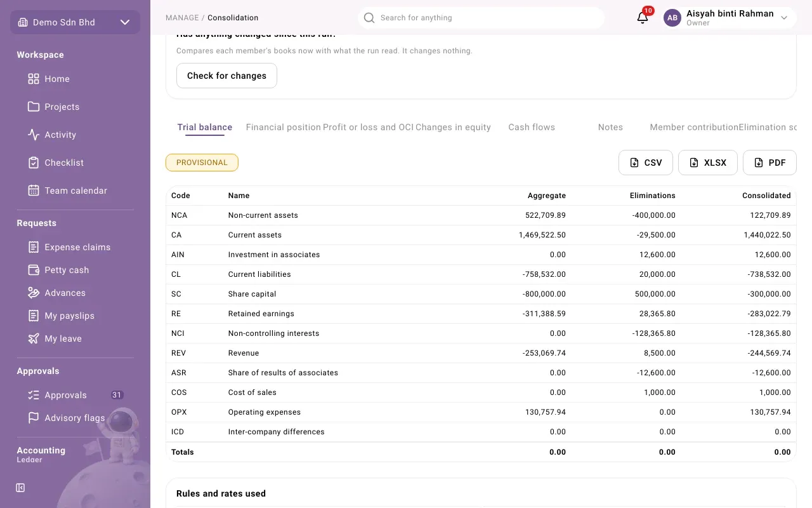Focus the Search for anything field
This screenshot has width=812, height=508.
click(481, 18)
